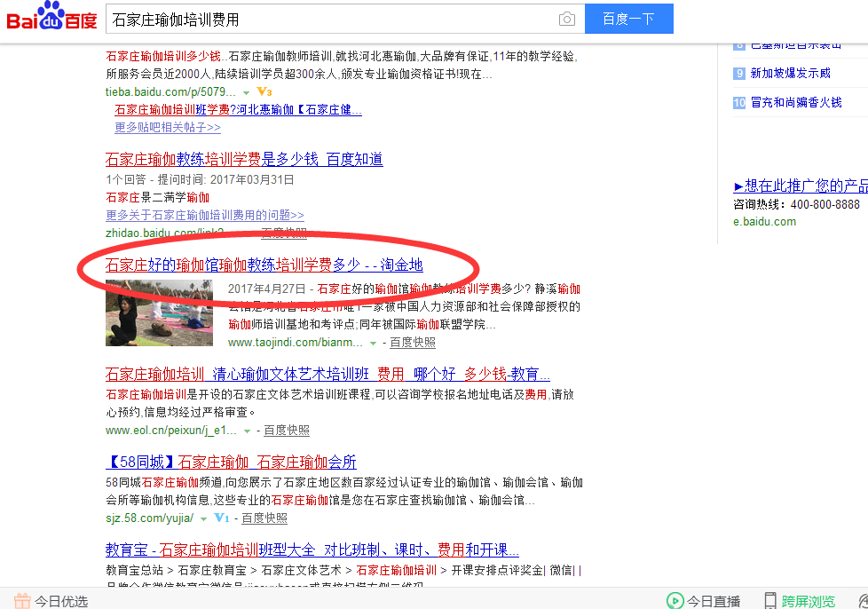Expand dropdown arrow beside www.taojindi.com URL
Image resolution: width=868 pixels, height=609 pixels.
374,343
